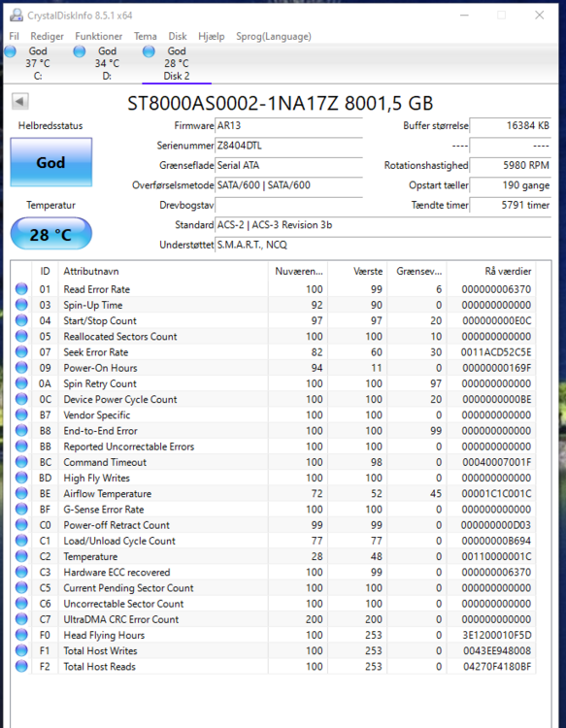Click the Overførselsmetode field SATA/600
566x728 pixels.
(x=288, y=185)
